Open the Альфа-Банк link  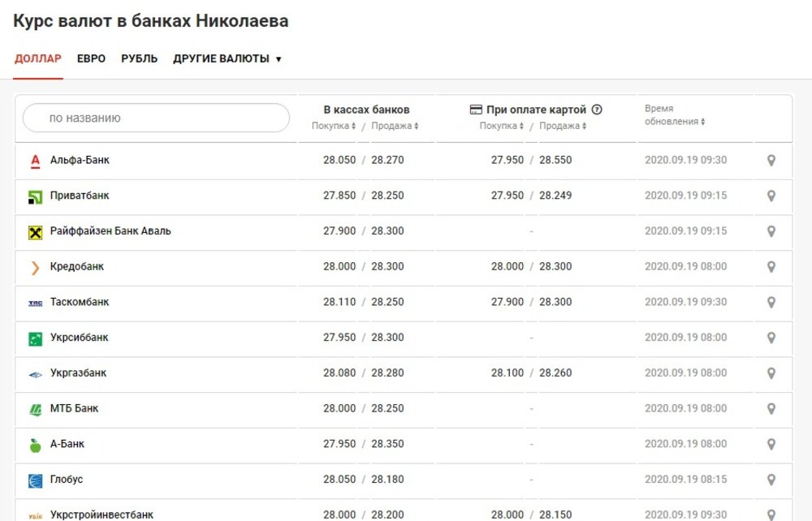point(80,160)
